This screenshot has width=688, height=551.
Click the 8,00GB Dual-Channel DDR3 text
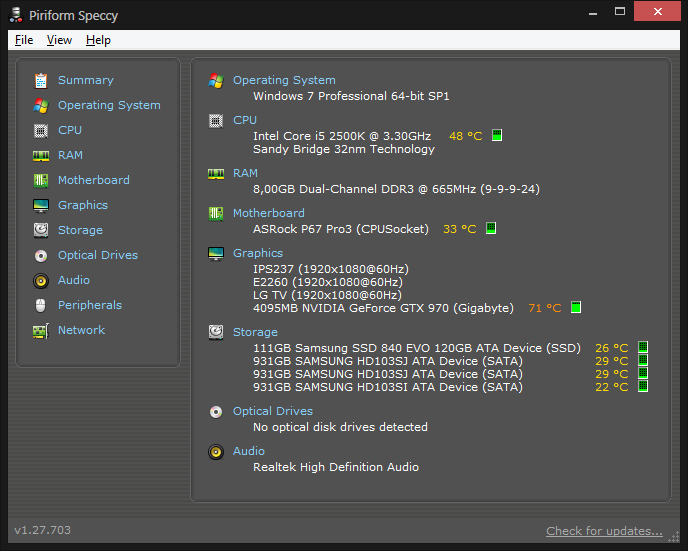pos(397,189)
